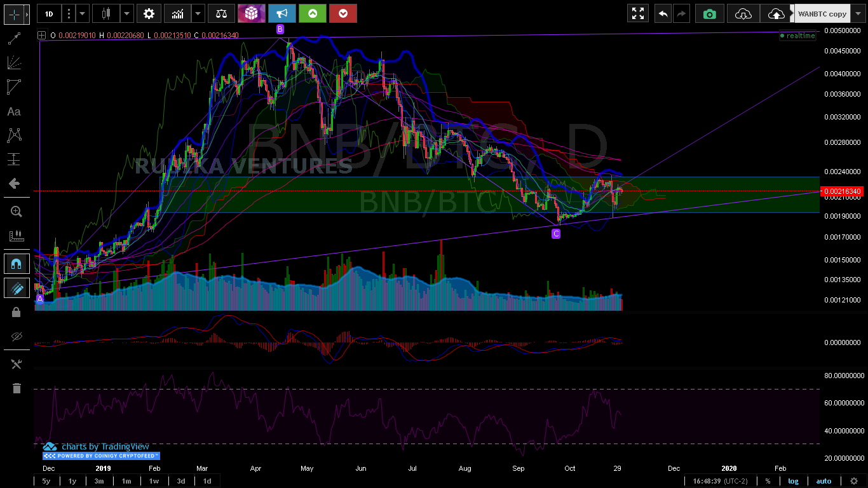The height and width of the screenshot is (488, 868).
Task: Click the 'charts by TradingView' link
Action: (x=105, y=447)
